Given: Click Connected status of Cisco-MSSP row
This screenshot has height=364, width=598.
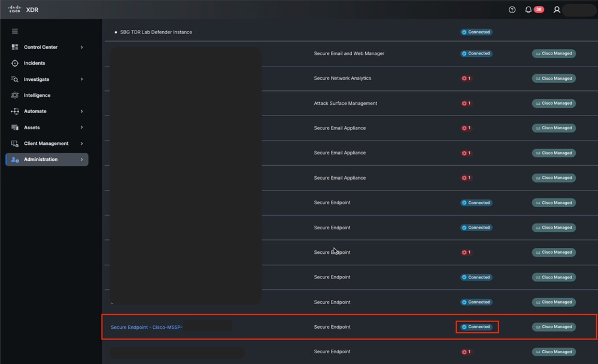Looking at the screenshot, I should pyautogui.click(x=476, y=327).
